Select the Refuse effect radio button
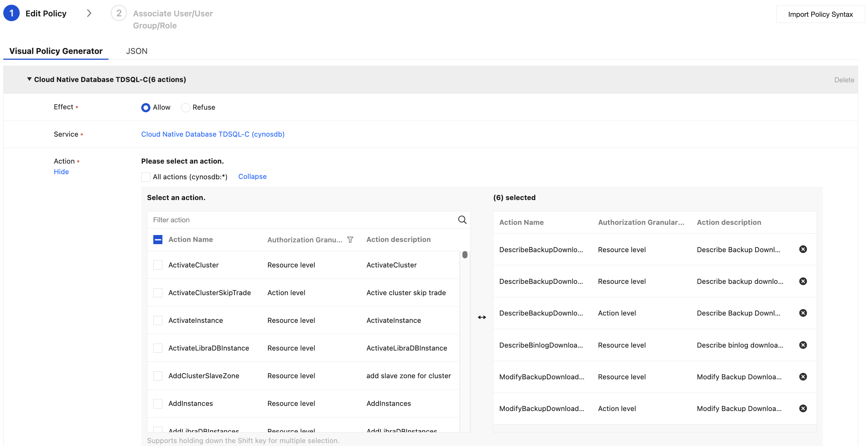Image resolution: width=868 pixels, height=446 pixels. click(x=185, y=107)
